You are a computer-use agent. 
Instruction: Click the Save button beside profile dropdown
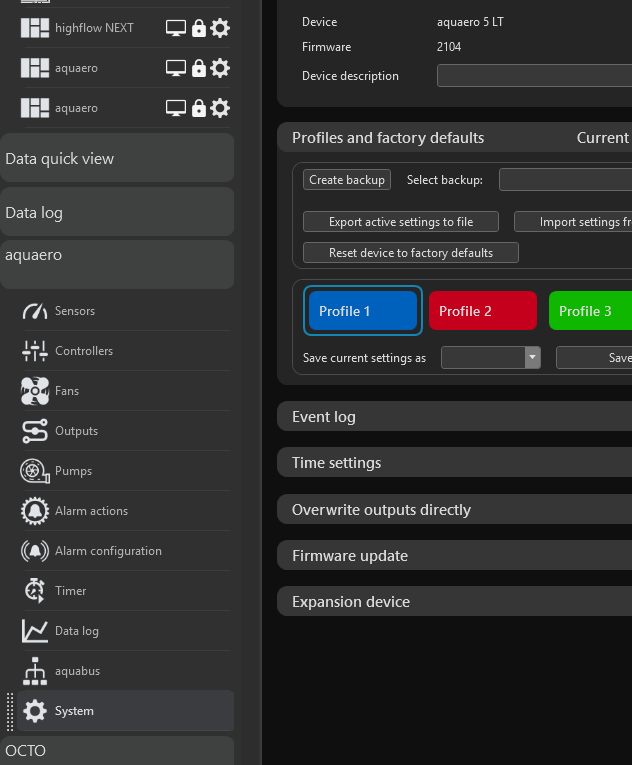(594, 358)
